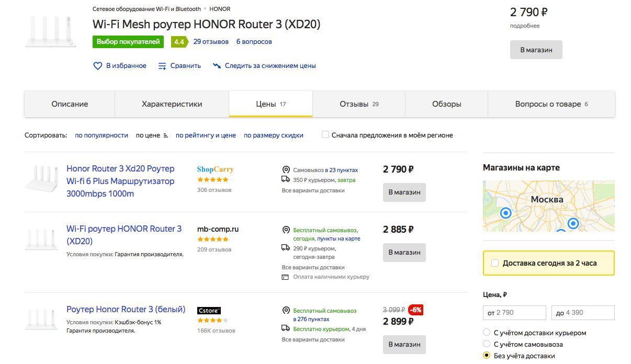The width and height of the screenshot is (631, 364).
Task: Open 'Honor Router 3 Xd20 Роутер' offer title
Action: point(120,181)
